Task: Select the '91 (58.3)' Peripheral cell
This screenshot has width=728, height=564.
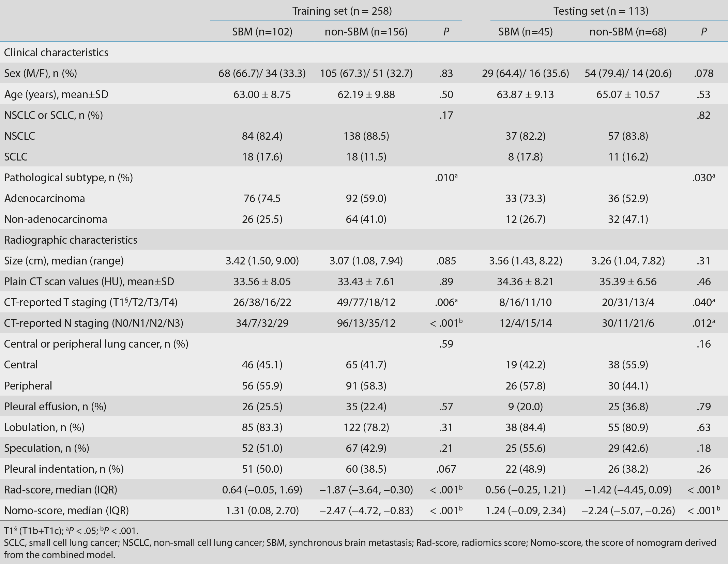Action: 366,386
